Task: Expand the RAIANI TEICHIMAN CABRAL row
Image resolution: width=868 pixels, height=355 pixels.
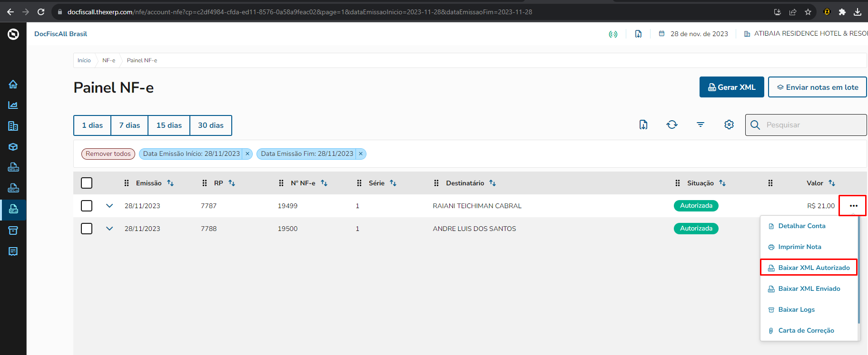Action: click(109, 206)
